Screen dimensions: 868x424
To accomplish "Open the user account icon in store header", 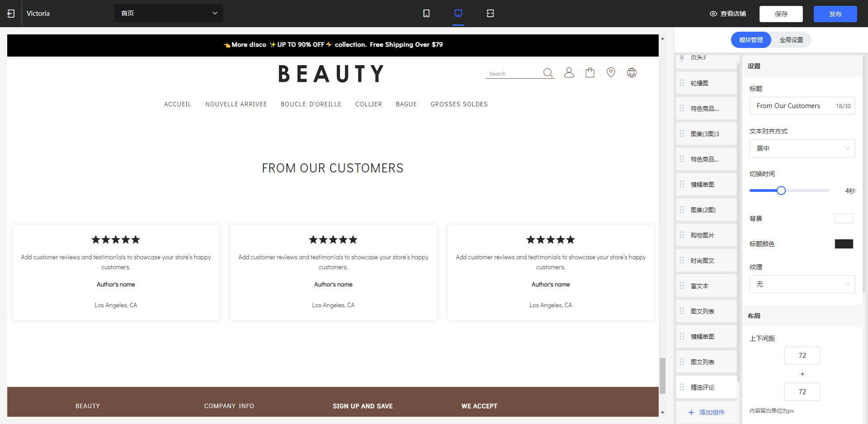I will 569,72.
